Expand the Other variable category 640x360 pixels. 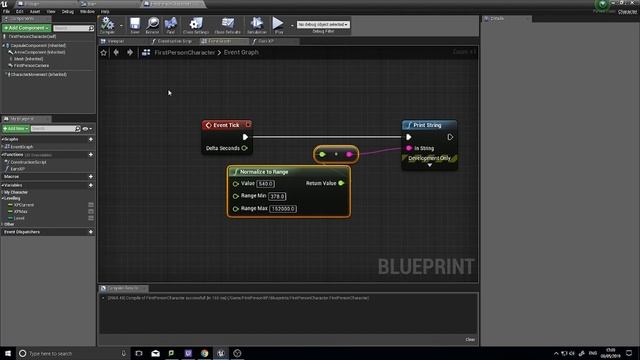[x=2, y=224]
